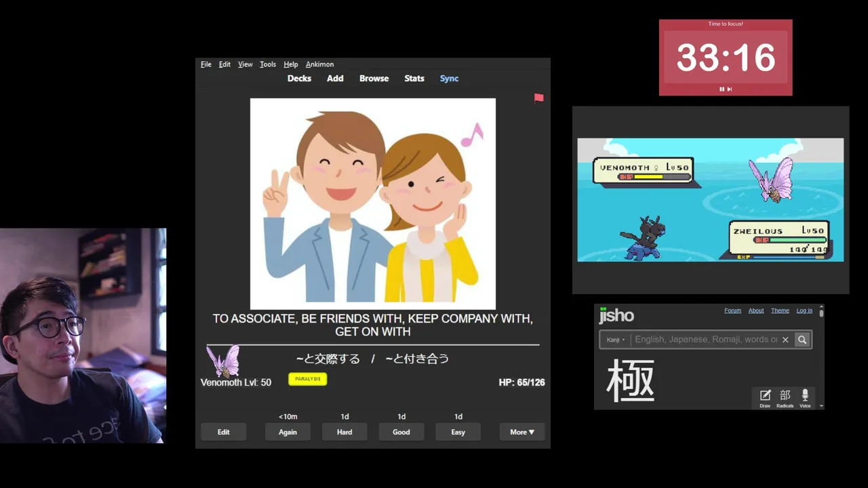Rate the card Easy
Viewport: 868px width, 488px height.
pos(458,432)
